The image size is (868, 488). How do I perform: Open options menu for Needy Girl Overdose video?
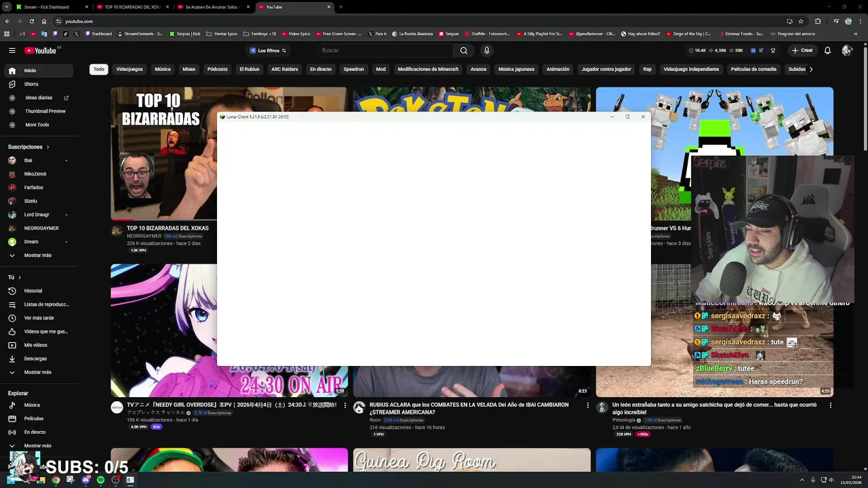pos(345,405)
